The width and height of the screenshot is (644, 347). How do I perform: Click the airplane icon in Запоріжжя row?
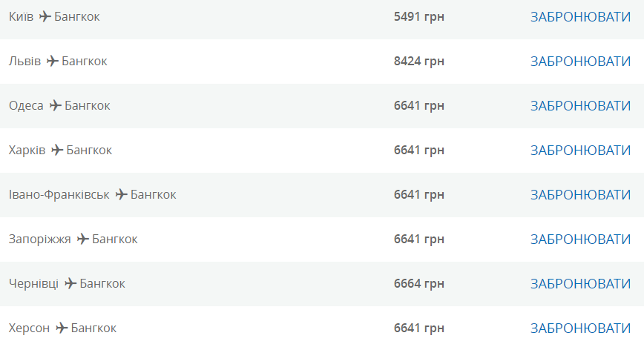(x=83, y=239)
